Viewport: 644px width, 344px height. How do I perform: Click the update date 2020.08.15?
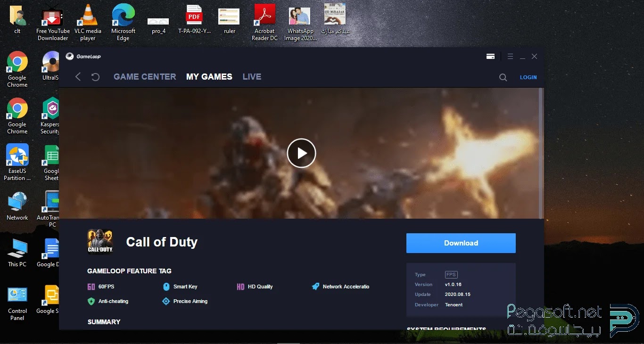click(458, 295)
